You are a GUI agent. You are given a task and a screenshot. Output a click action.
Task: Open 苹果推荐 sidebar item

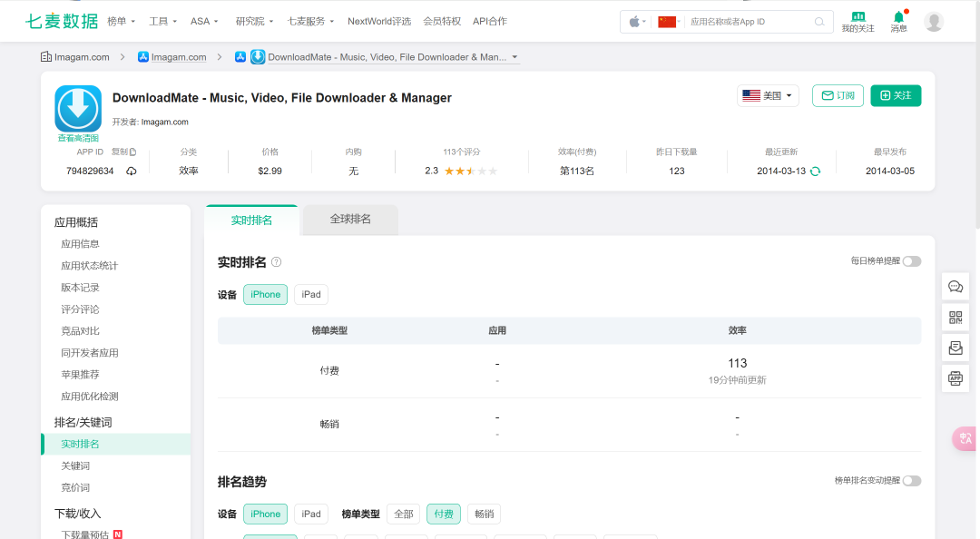pyautogui.click(x=80, y=375)
